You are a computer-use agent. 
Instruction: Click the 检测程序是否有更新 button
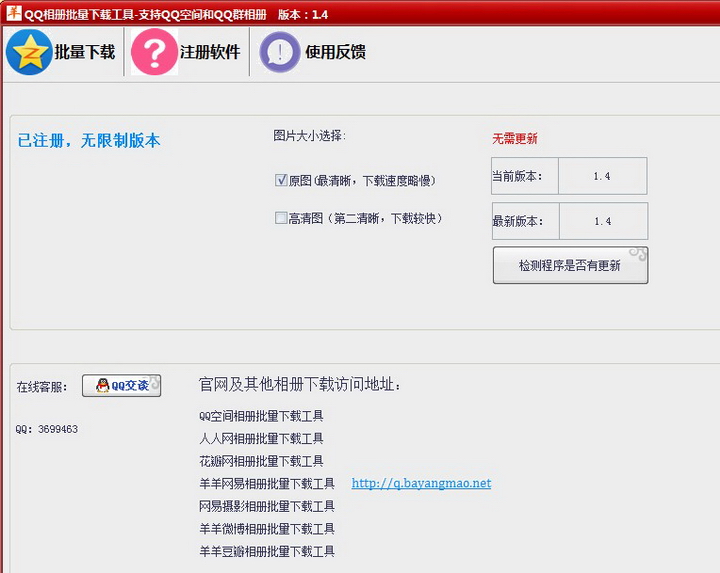click(x=570, y=265)
